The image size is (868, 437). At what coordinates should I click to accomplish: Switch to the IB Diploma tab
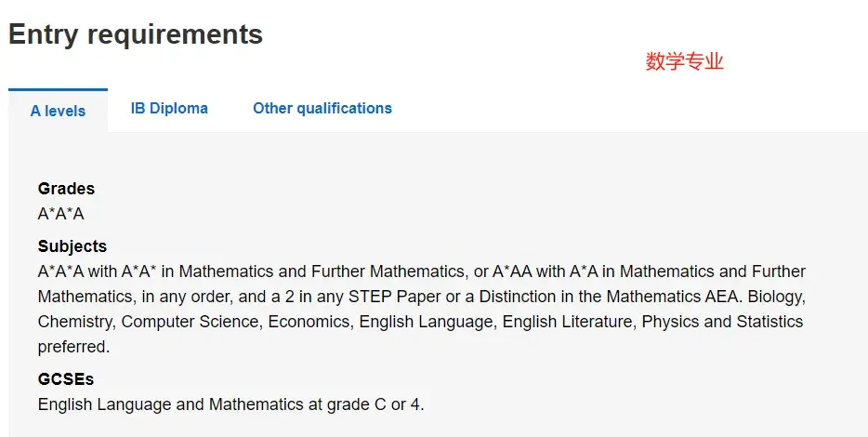point(169,109)
